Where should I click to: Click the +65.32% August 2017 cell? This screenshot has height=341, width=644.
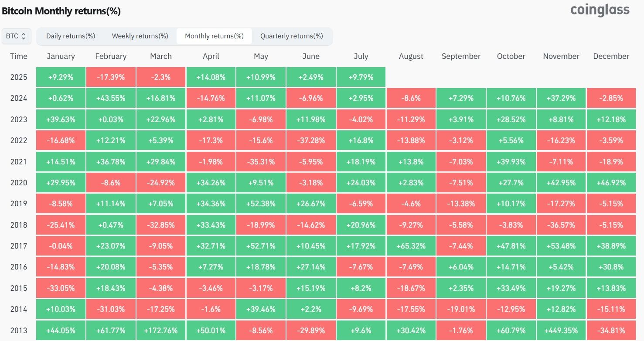pos(411,246)
